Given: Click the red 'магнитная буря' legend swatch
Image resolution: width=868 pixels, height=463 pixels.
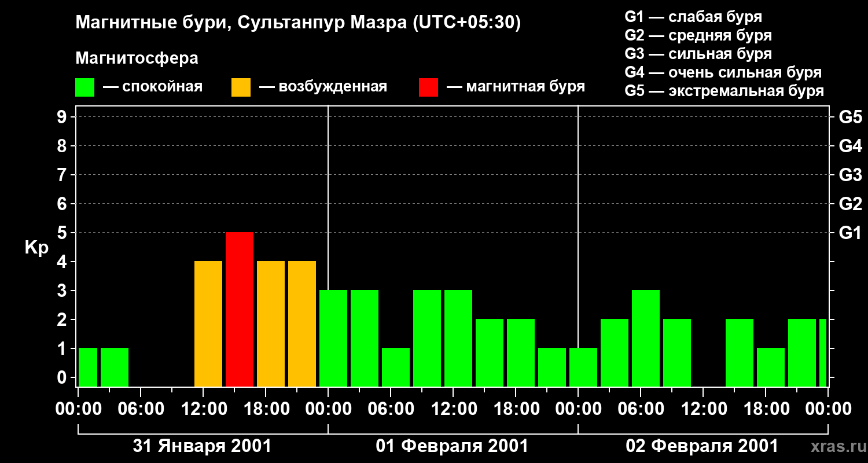Looking at the screenshot, I should (428, 87).
